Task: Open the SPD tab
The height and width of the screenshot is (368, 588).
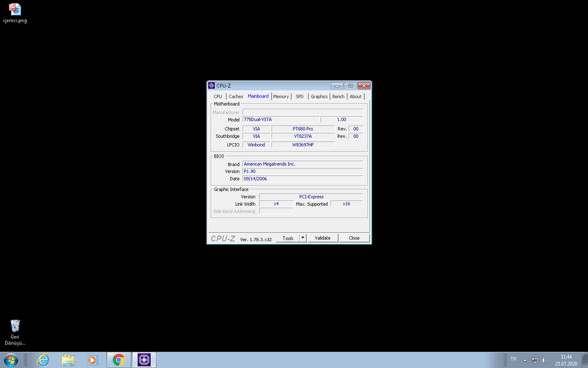Action: (x=300, y=96)
